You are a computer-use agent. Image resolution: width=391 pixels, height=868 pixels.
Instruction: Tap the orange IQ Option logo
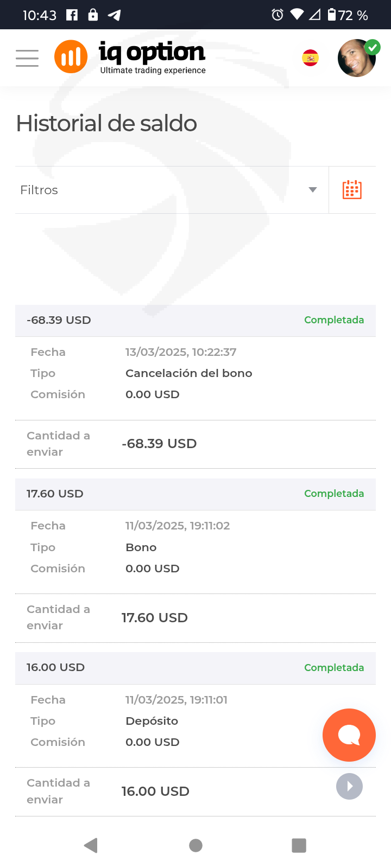(x=71, y=56)
